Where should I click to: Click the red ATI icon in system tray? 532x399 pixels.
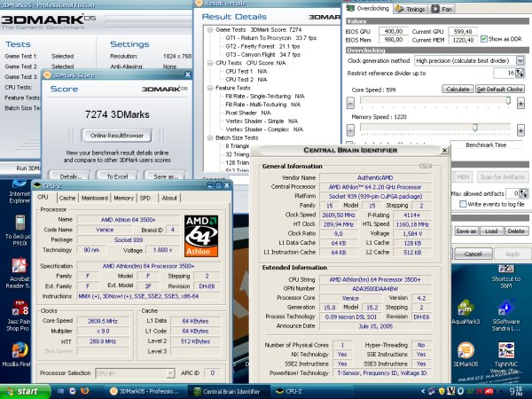tap(489, 391)
